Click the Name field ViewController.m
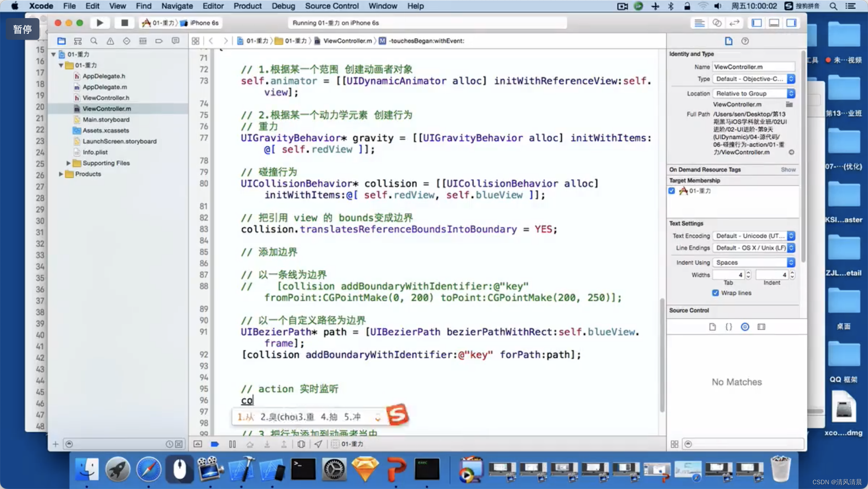Viewport: 868px width, 489px height. (x=754, y=67)
